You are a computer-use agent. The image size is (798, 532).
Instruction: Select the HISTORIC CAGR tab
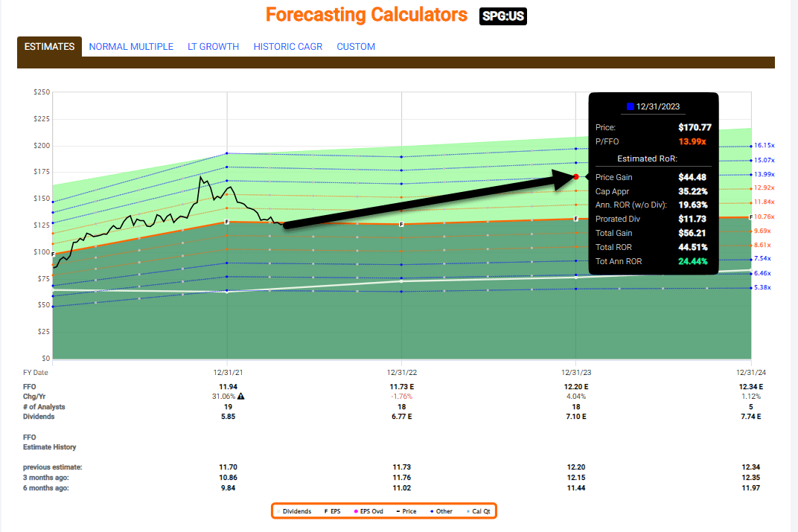coord(288,46)
